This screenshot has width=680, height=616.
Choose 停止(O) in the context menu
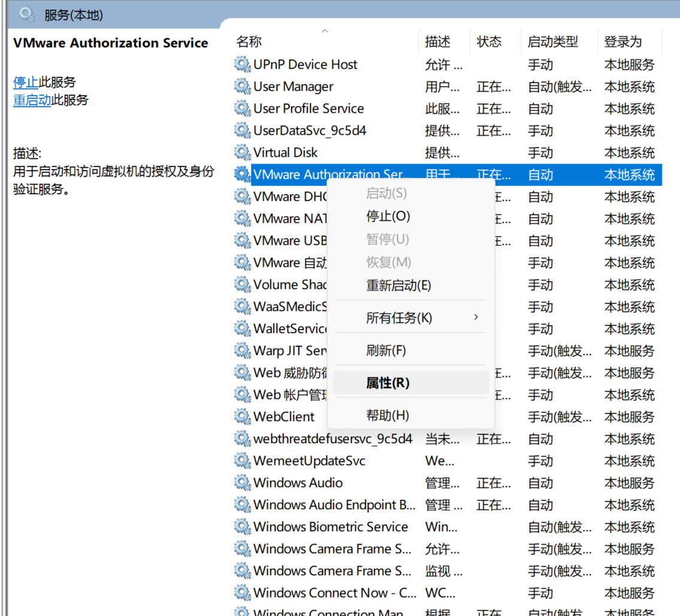410,216
